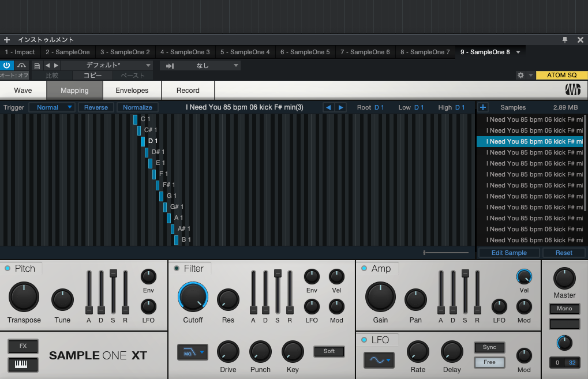Image resolution: width=588 pixels, height=379 pixels.
Task: Open the FX section
Action: [23, 346]
